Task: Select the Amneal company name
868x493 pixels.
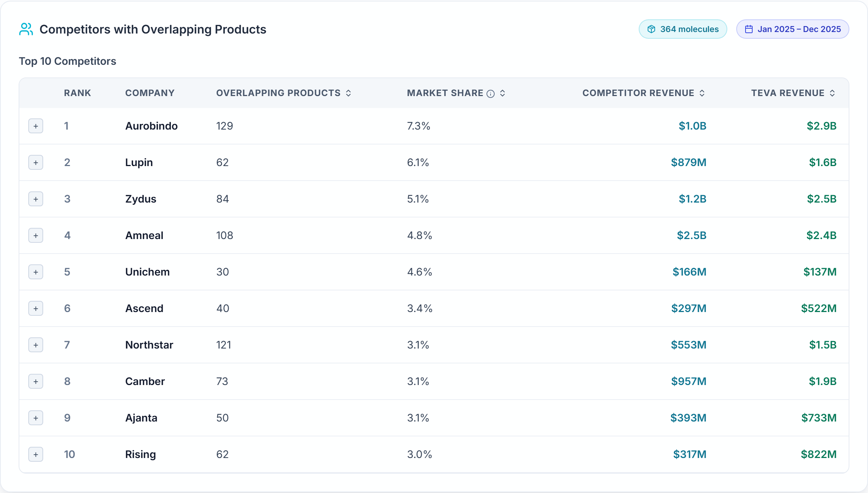Action: [144, 235]
